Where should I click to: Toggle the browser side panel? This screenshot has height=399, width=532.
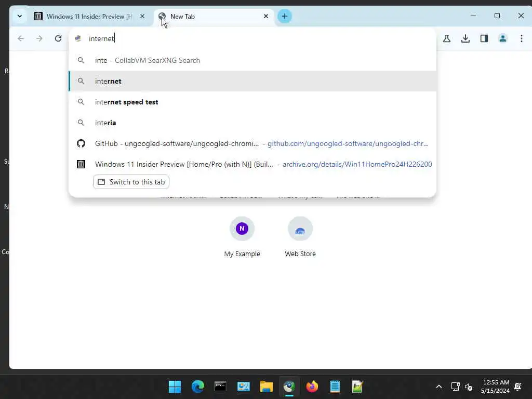pyautogui.click(x=484, y=38)
